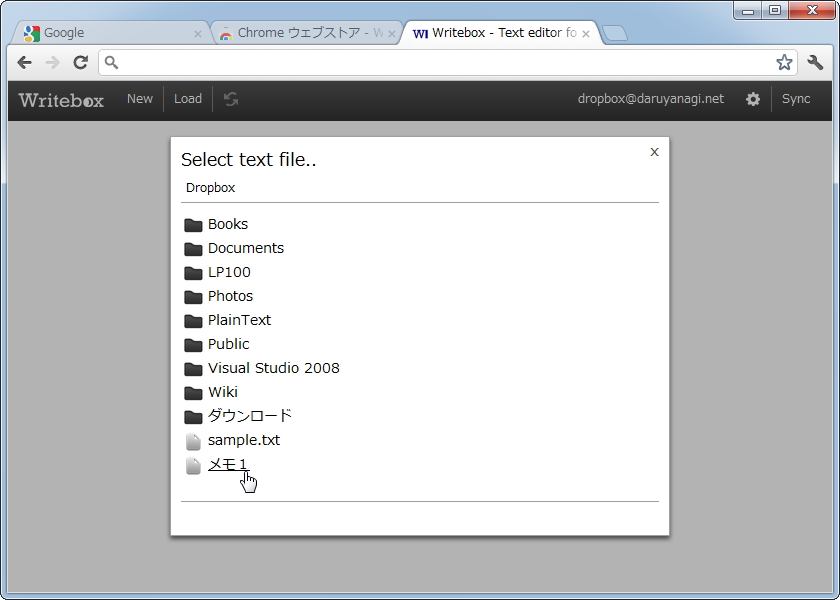Switch to the Google tab

coord(110,33)
